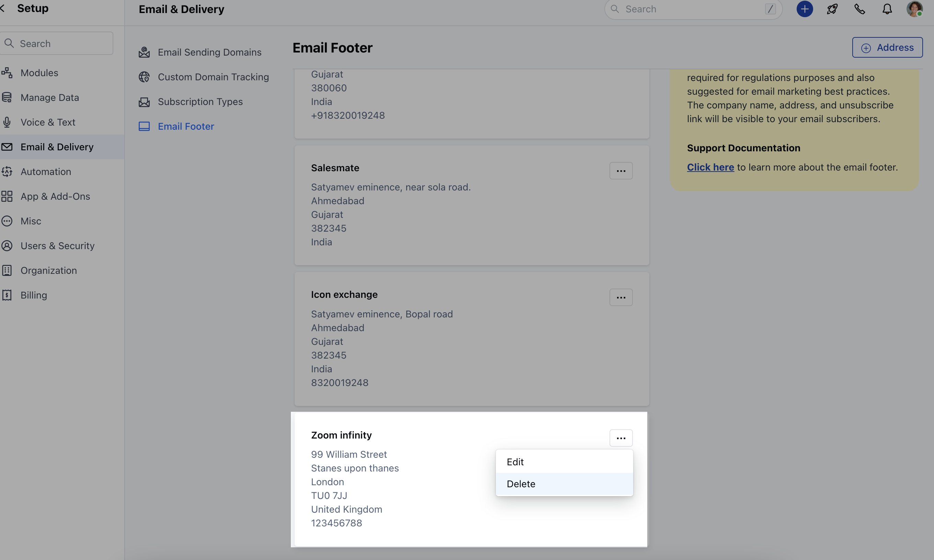The width and height of the screenshot is (934, 560).
Task: Choose Delete from the context menu
Action: [x=521, y=484]
